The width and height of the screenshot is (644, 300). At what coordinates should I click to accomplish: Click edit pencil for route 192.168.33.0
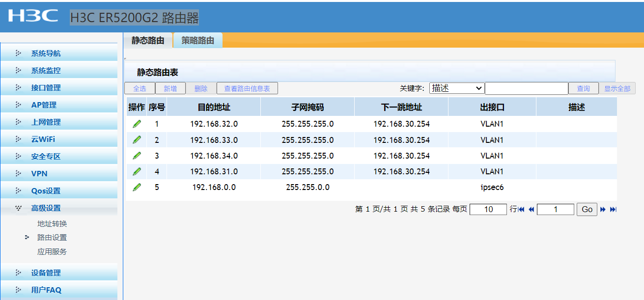[x=137, y=139]
